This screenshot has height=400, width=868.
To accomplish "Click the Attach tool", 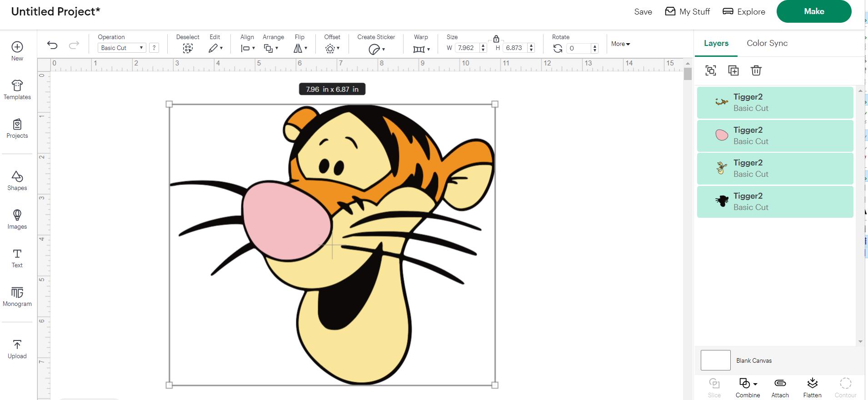I will pos(780,387).
